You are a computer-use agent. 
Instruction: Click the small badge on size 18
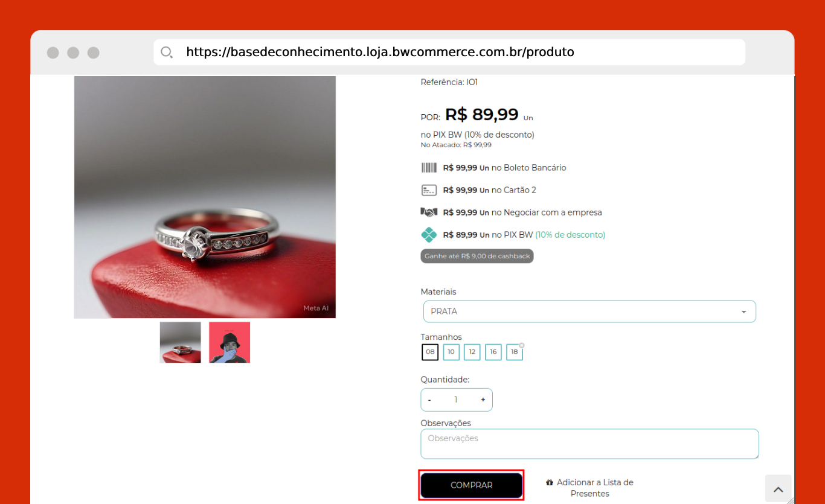521,346
